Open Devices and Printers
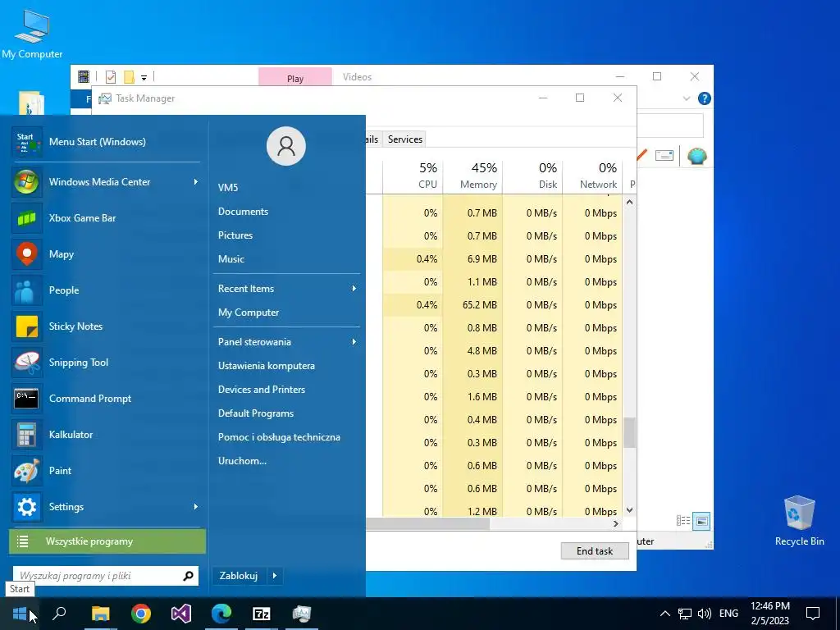The height and width of the screenshot is (630, 840). [x=262, y=390]
